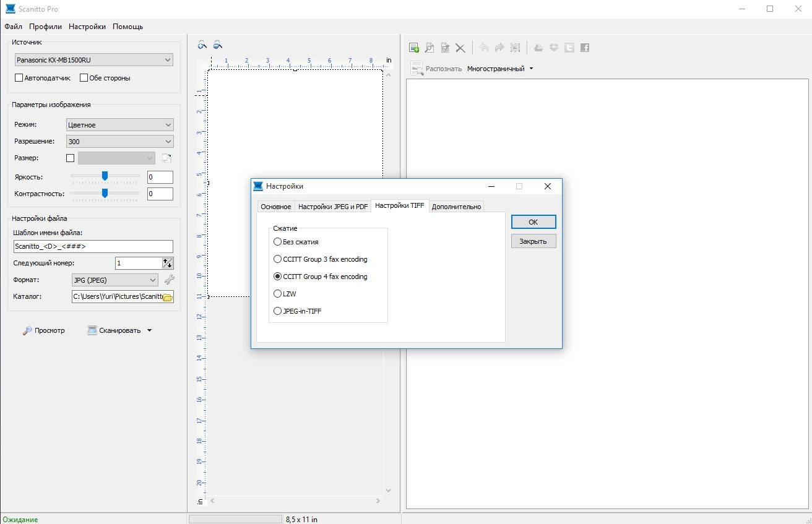812x524 pixels.
Task: Click the Шаблон имени файла input field
Action: click(93, 246)
